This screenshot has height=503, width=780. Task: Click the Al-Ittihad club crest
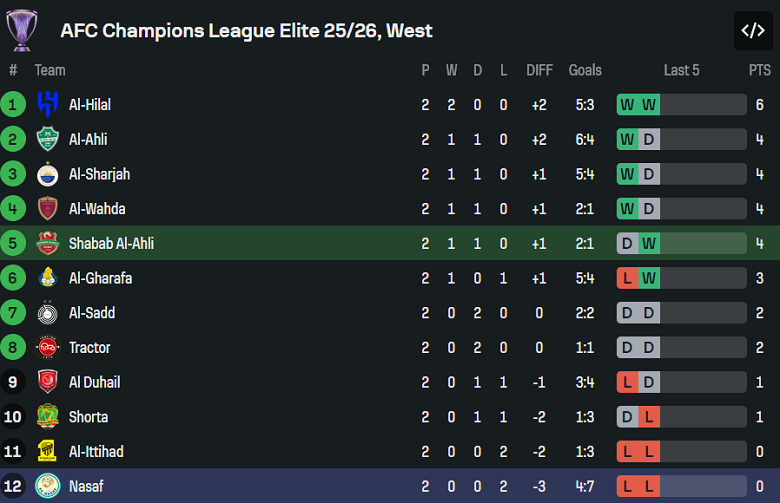point(47,452)
